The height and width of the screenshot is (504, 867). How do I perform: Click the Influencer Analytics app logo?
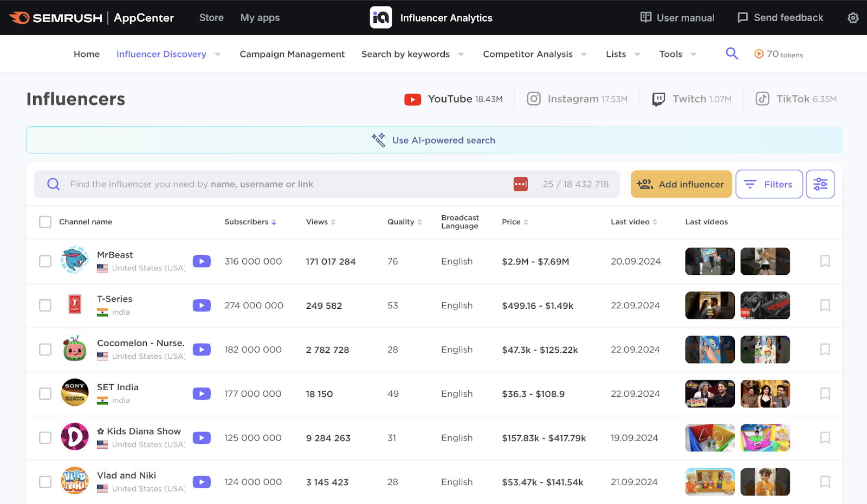[381, 17]
